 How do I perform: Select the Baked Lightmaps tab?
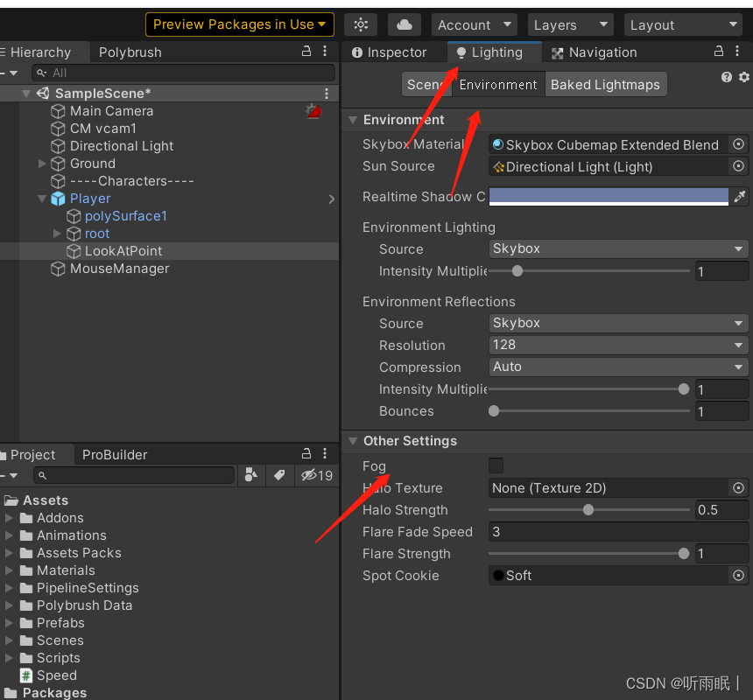606,85
